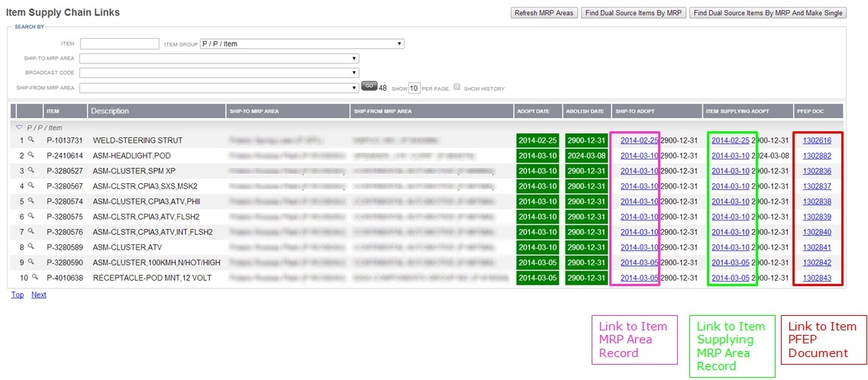Open PFEP document 1302839
Image resolution: width=868 pixels, height=380 pixels.
pyautogui.click(x=817, y=217)
